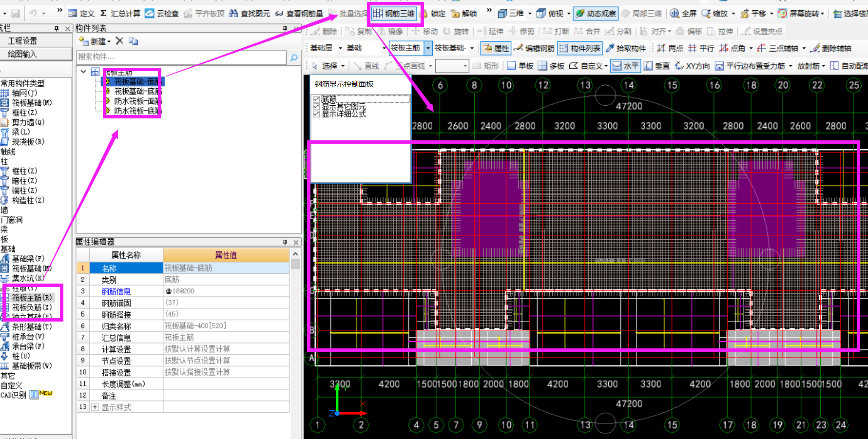Click 缩放 zoom button
The height and width of the screenshot is (439, 868).
coord(714,14)
